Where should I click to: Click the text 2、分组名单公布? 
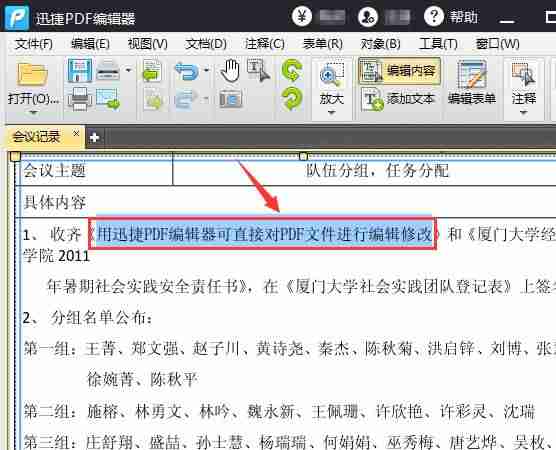coord(87,318)
